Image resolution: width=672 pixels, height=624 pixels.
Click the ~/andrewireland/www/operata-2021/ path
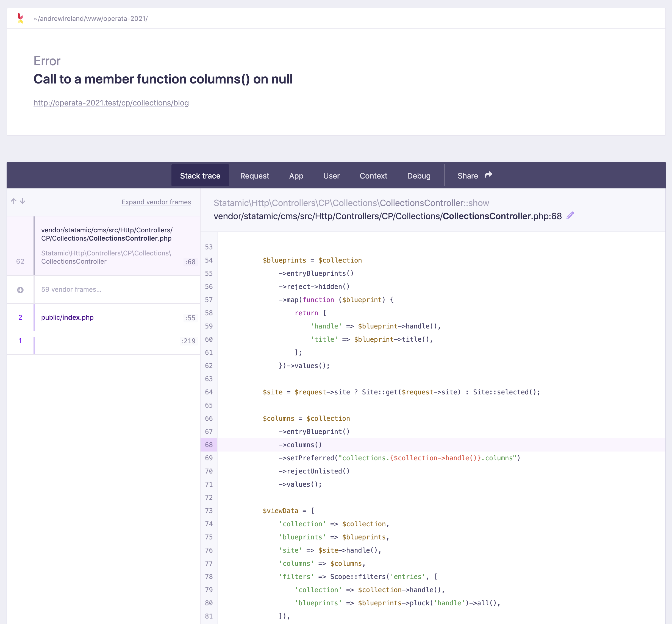tap(90, 19)
